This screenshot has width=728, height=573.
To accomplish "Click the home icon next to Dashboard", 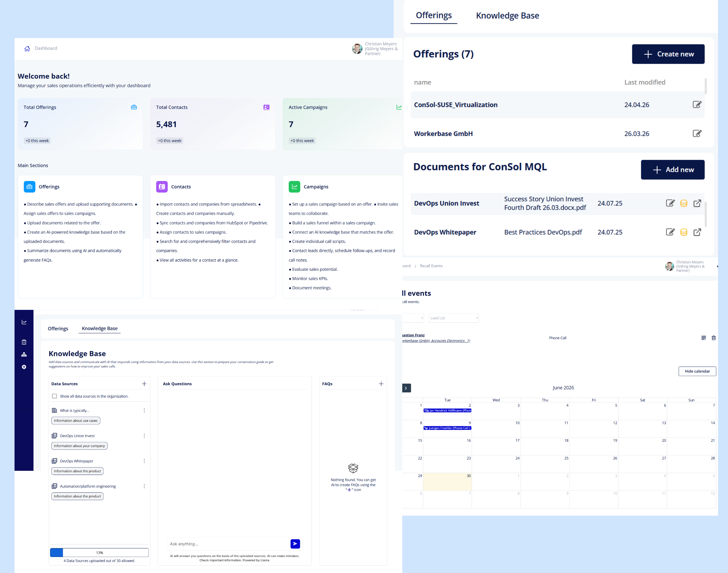I will click(27, 49).
